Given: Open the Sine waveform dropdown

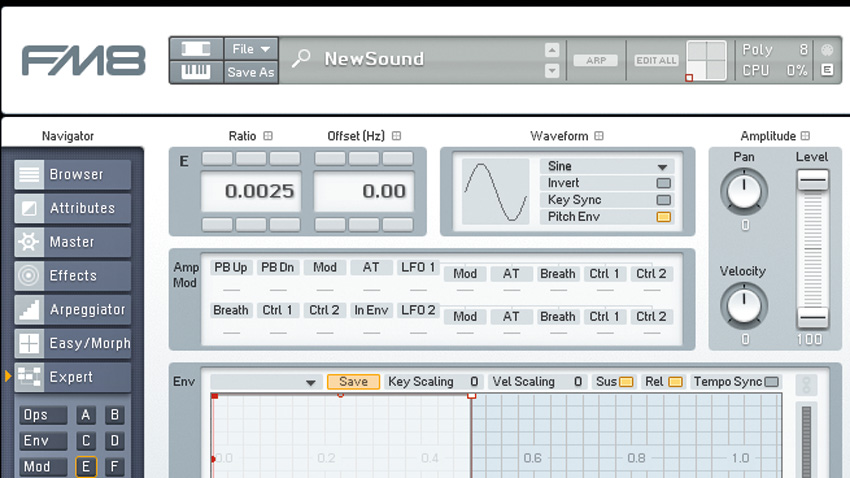Looking at the screenshot, I should point(607,166).
